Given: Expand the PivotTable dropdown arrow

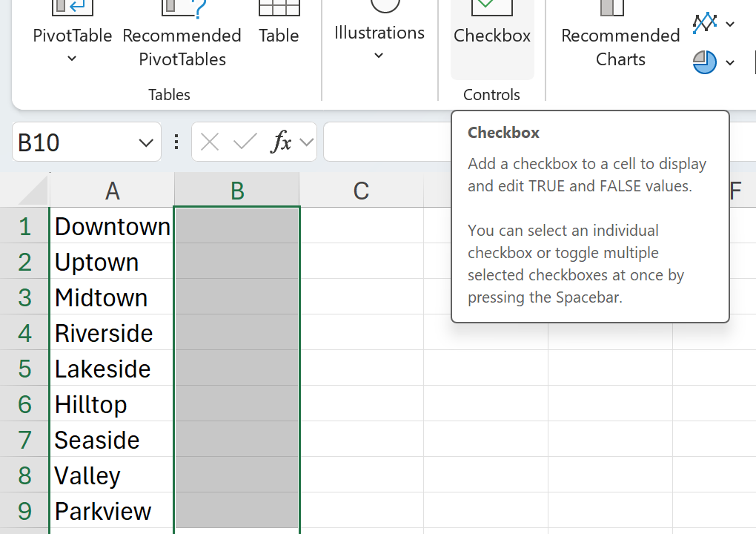Looking at the screenshot, I should [x=72, y=59].
